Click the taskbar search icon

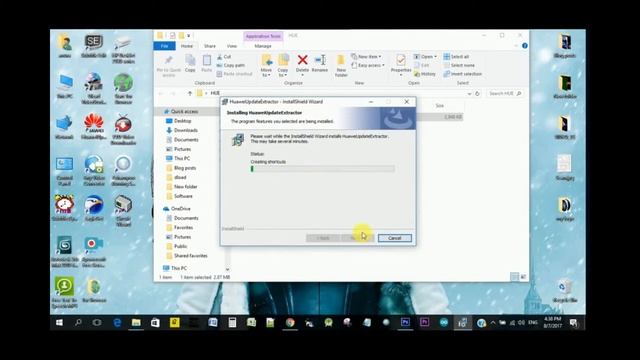(78, 322)
